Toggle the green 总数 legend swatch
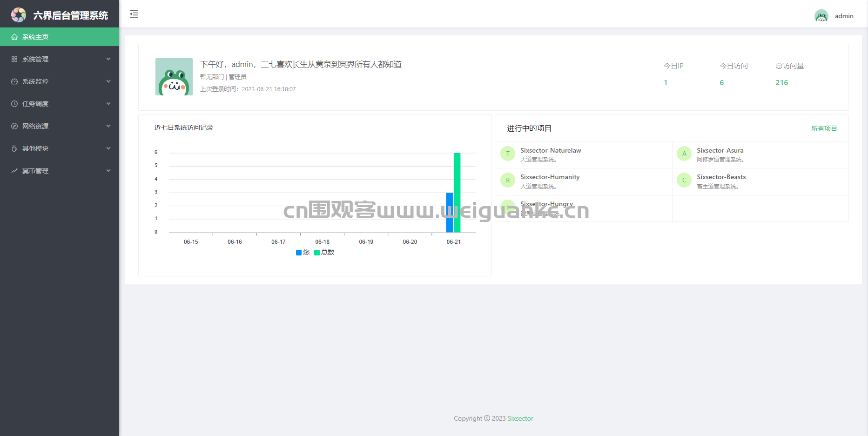868x436 pixels. (x=317, y=253)
